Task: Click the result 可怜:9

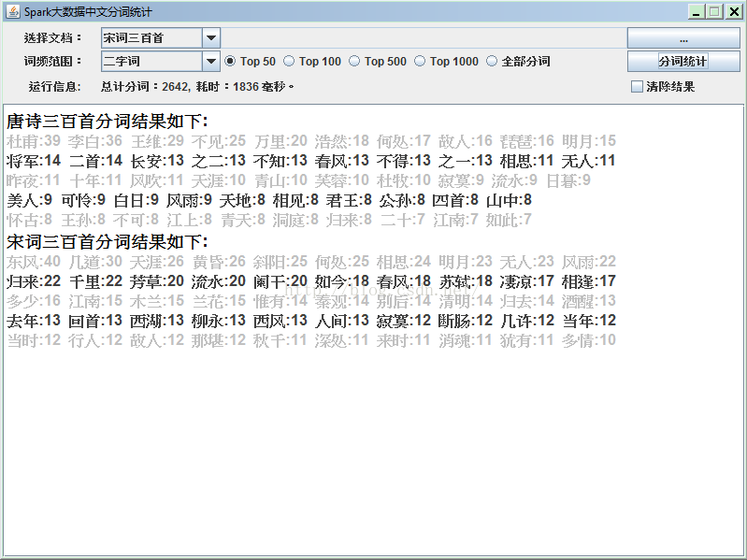Action: coord(83,200)
